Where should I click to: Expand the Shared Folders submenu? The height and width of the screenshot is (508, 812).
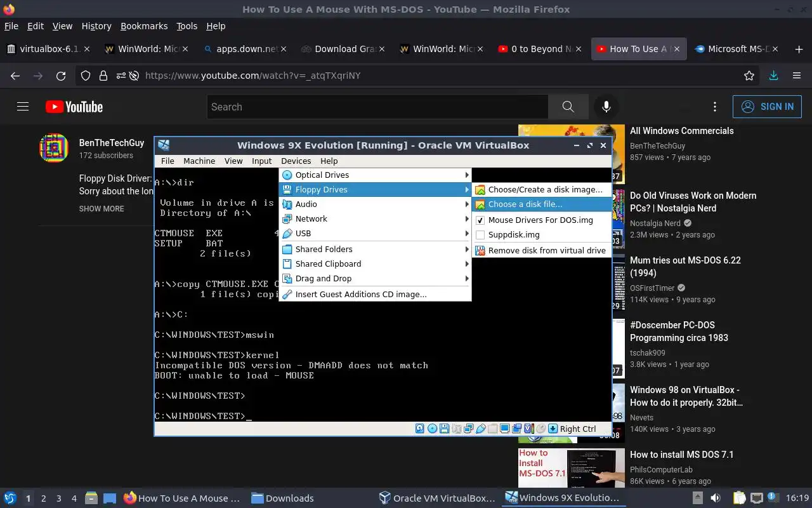pos(375,249)
